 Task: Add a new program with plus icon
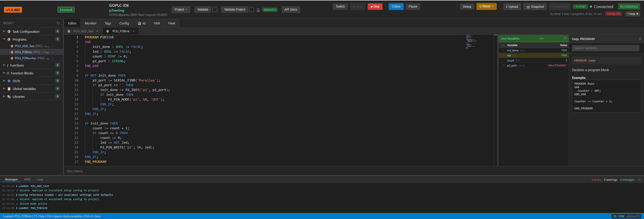pyautogui.click(x=58, y=39)
